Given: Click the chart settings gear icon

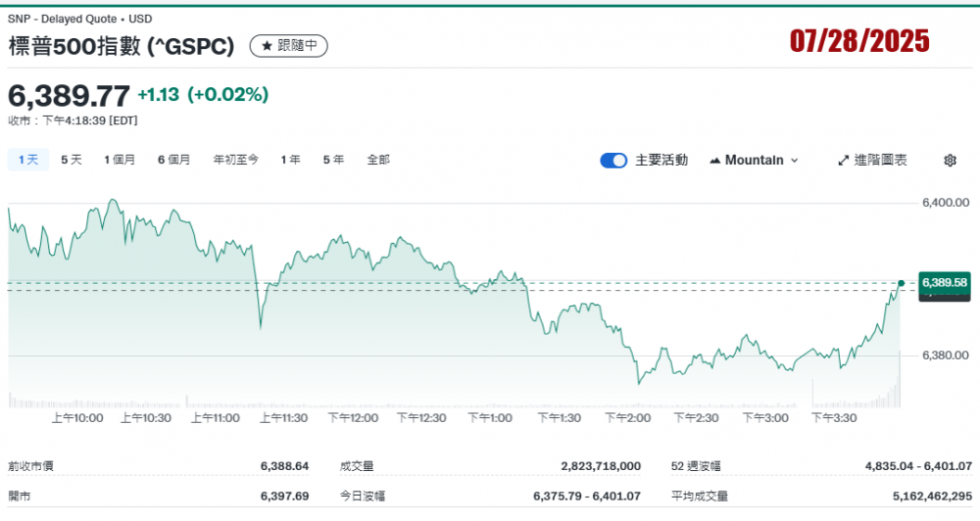Looking at the screenshot, I should (x=949, y=161).
